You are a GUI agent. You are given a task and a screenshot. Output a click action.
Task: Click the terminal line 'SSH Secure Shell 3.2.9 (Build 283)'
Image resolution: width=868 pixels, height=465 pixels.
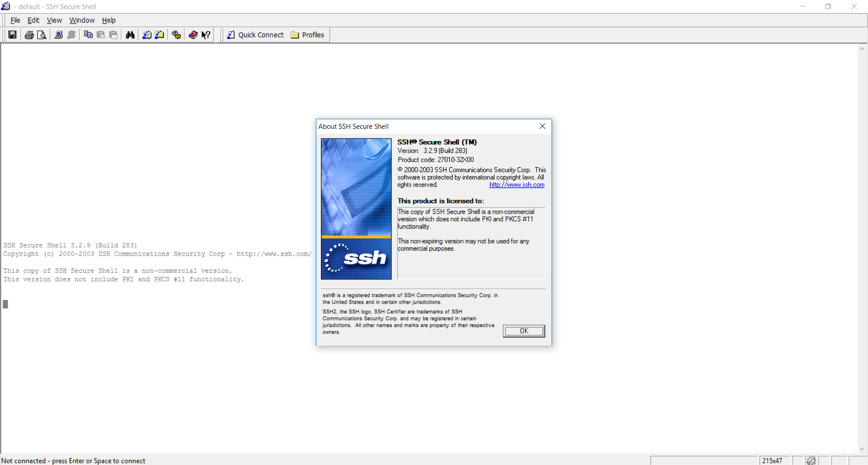point(70,245)
